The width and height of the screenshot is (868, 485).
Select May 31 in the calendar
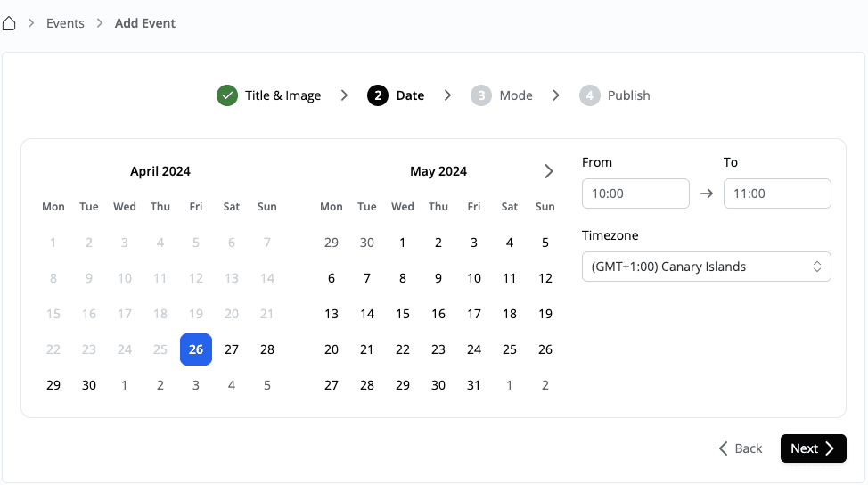point(474,385)
